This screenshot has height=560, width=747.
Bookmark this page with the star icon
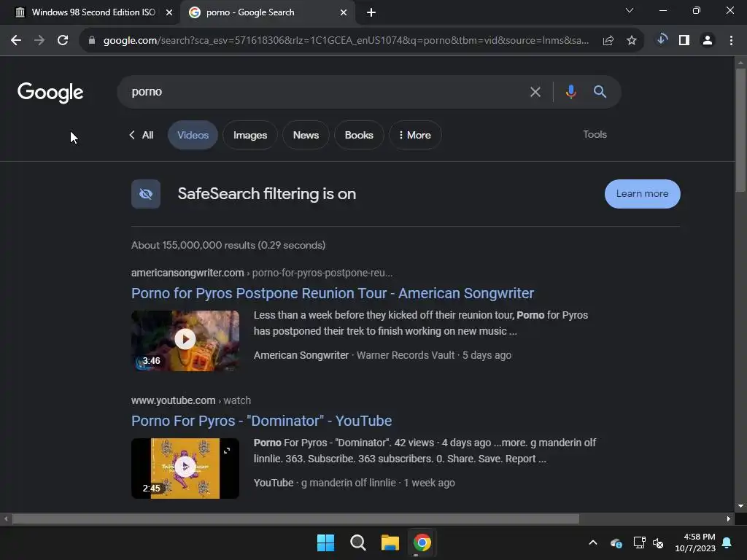pyautogui.click(x=632, y=41)
